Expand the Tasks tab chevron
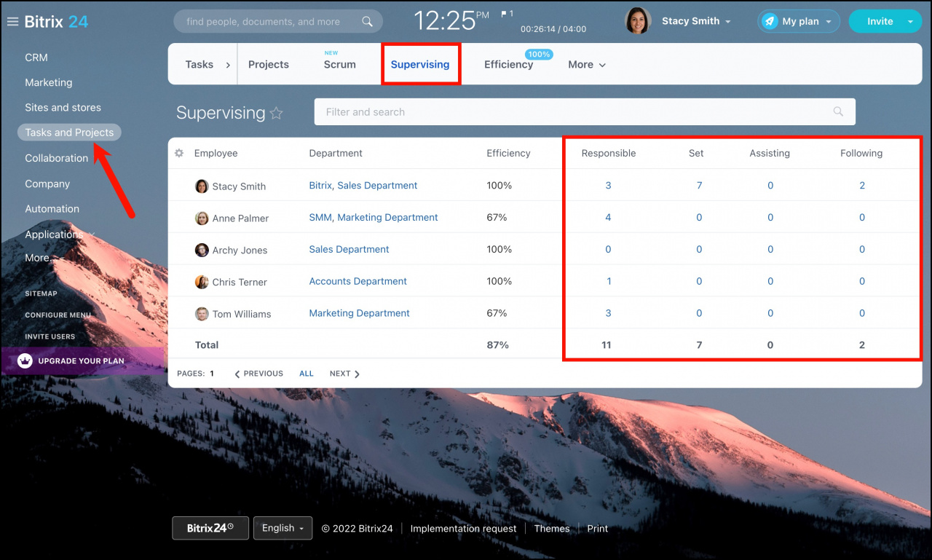This screenshot has width=932, height=560. click(228, 65)
